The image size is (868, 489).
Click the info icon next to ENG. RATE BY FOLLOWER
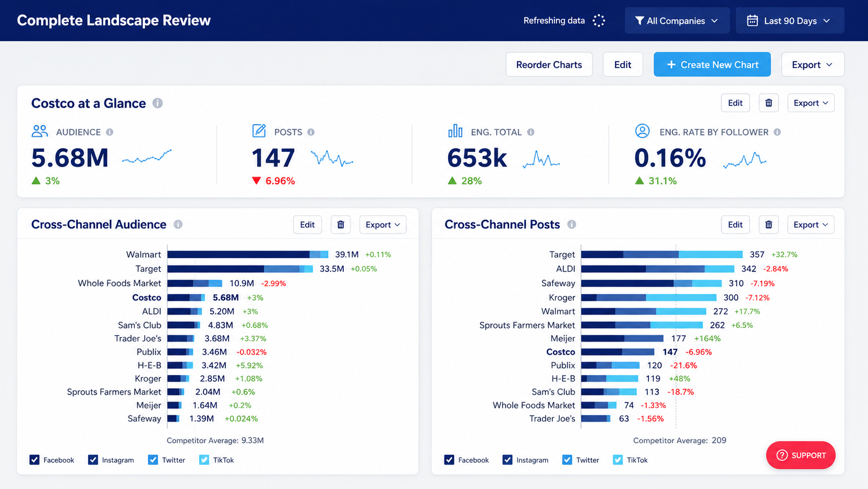[x=777, y=132]
